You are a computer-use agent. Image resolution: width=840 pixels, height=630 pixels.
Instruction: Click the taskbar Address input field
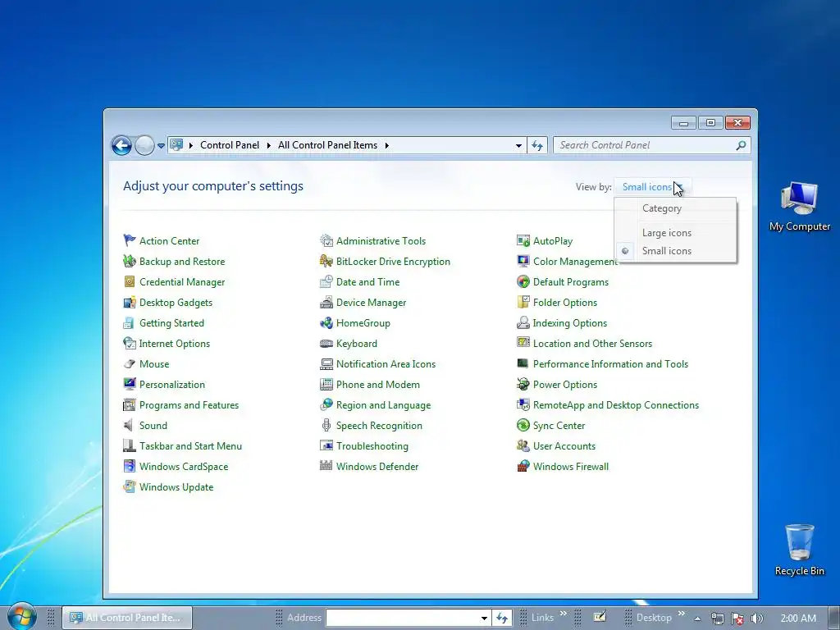[408, 618]
